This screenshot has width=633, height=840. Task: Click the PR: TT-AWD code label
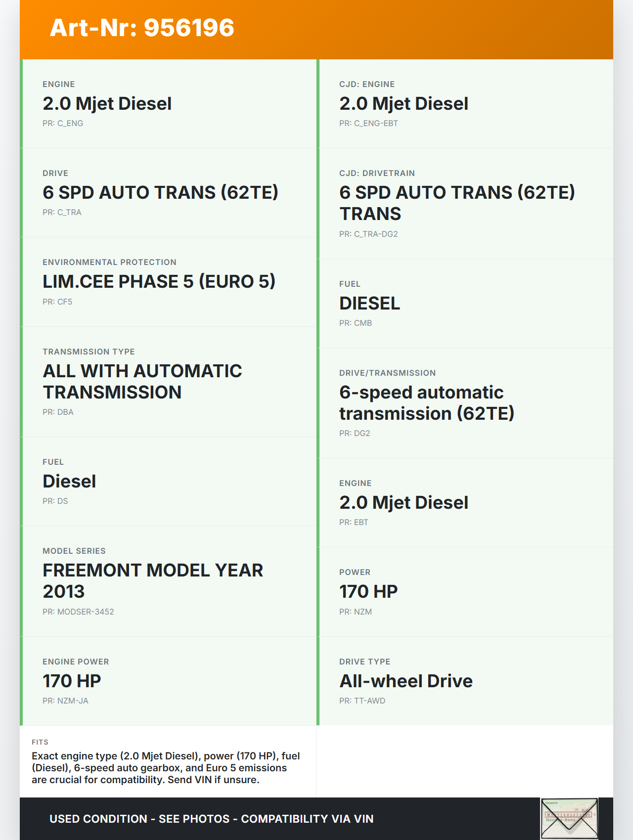pos(362,701)
